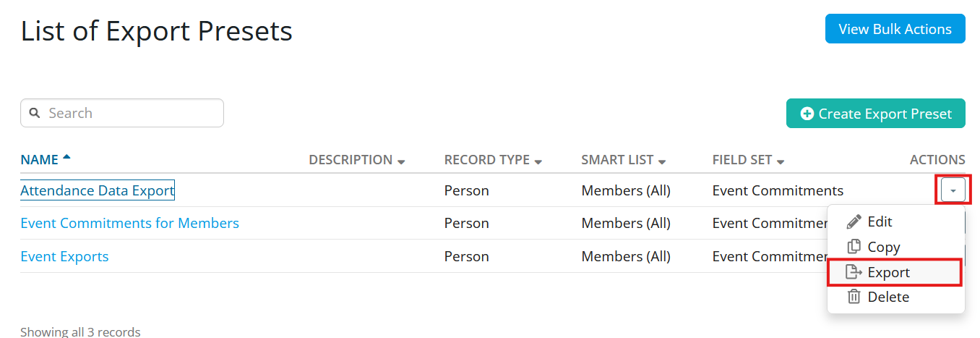
Task: Open Event Commitments for Members preset link
Action: pyautogui.click(x=129, y=223)
